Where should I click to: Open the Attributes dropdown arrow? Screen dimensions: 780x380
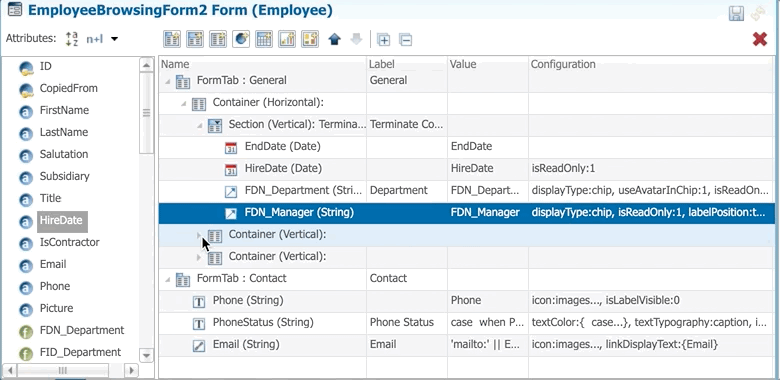[114, 39]
